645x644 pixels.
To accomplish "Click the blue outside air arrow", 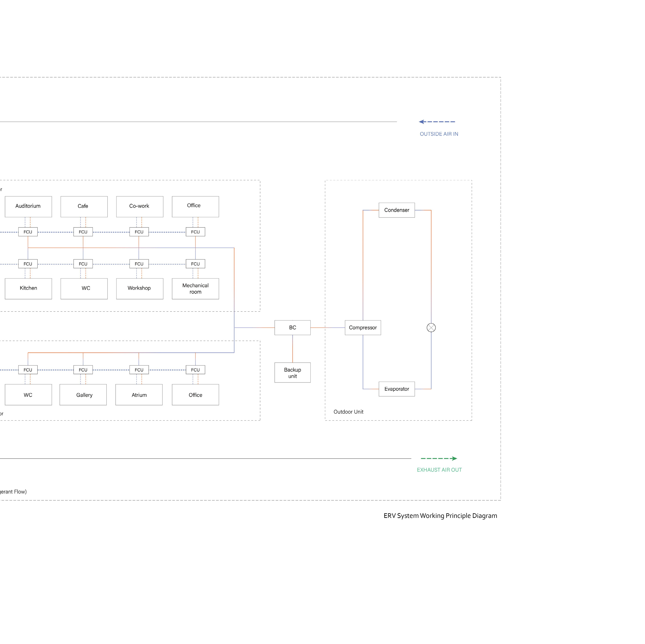I will (437, 122).
